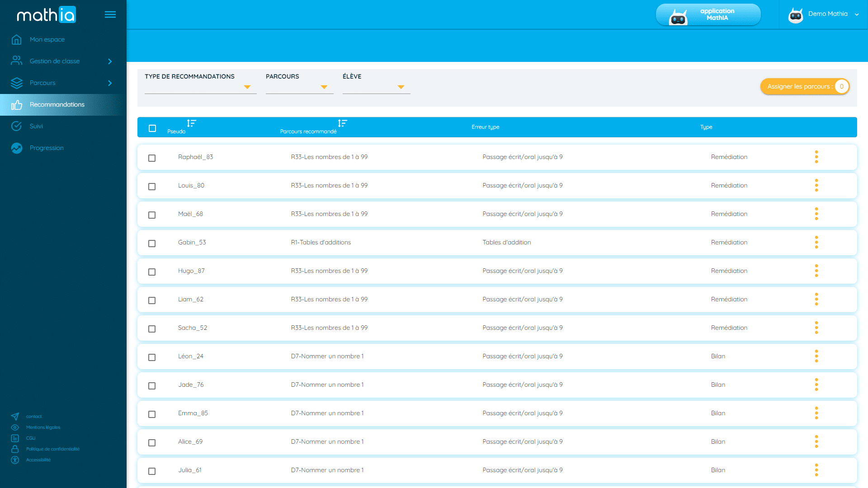Click the hamburger menu icon
The height and width of the screenshot is (488, 868).
click(x=110, y=14)
